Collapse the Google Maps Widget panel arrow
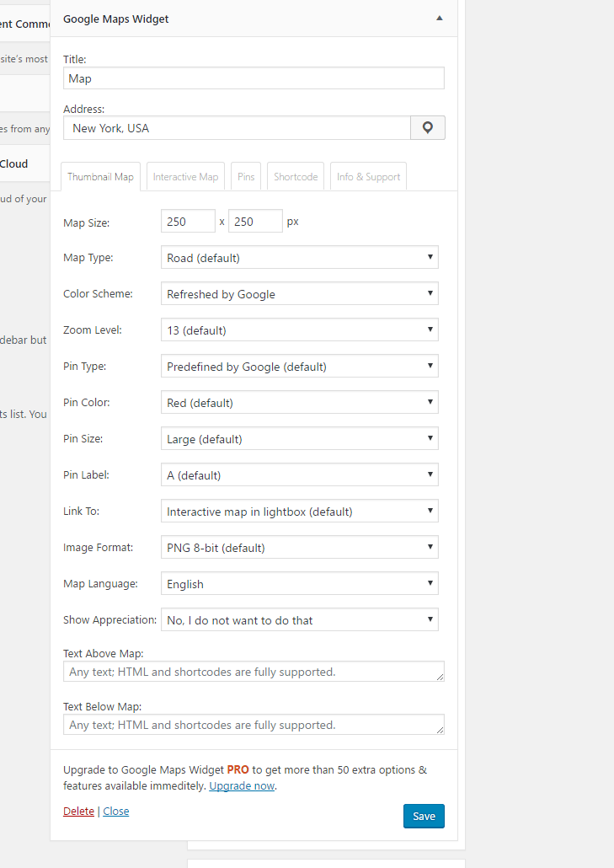The height and width of the screenshot is (868, 614). (439, 19)
